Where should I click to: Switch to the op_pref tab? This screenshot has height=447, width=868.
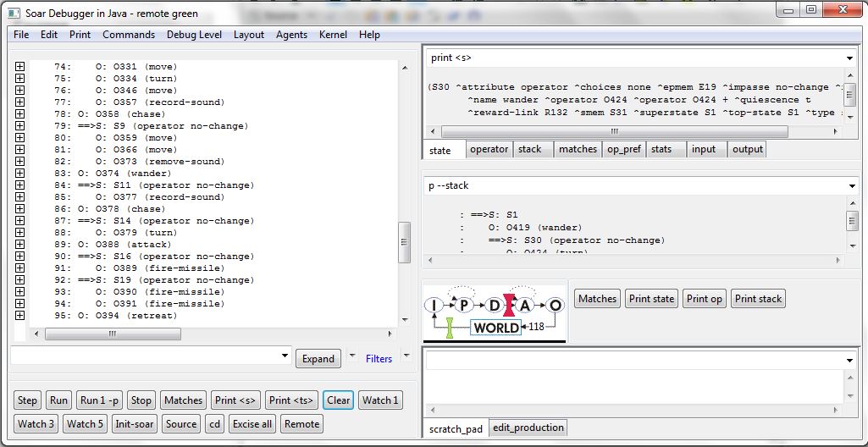pyautogui.click(x=624, y=149)
